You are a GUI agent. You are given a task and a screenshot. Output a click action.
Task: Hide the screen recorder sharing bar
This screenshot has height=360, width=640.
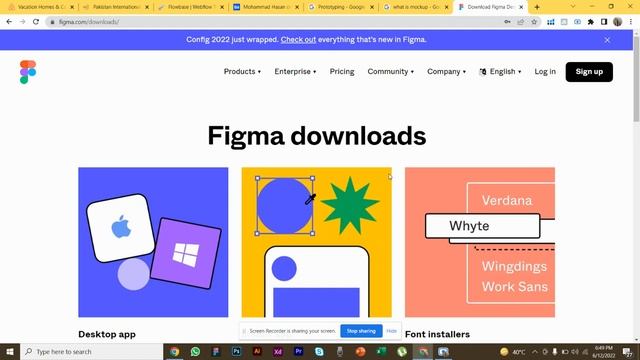click(391, 331)
